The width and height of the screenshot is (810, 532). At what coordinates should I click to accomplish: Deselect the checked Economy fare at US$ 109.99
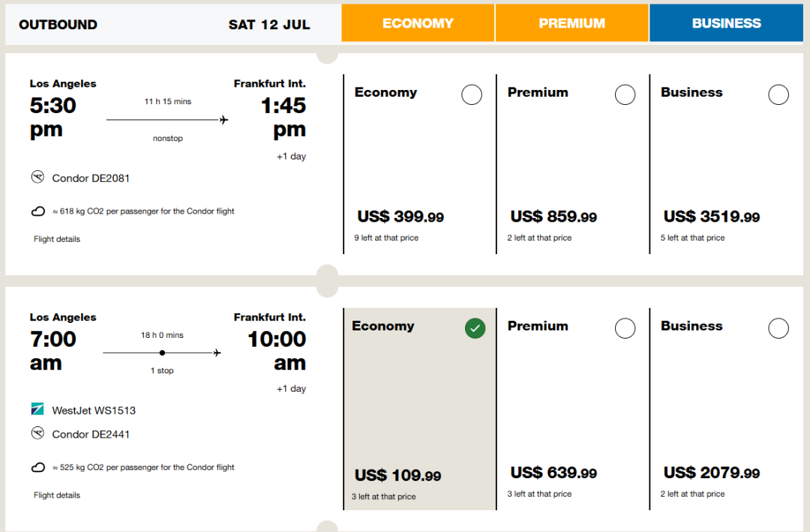pyautogui.click(x=475, y=328)
